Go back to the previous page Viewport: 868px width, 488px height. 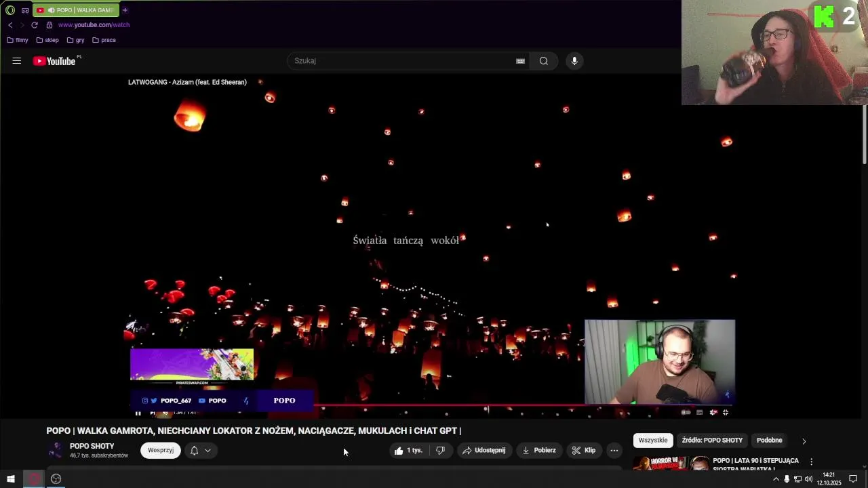(x=10, y=25)
